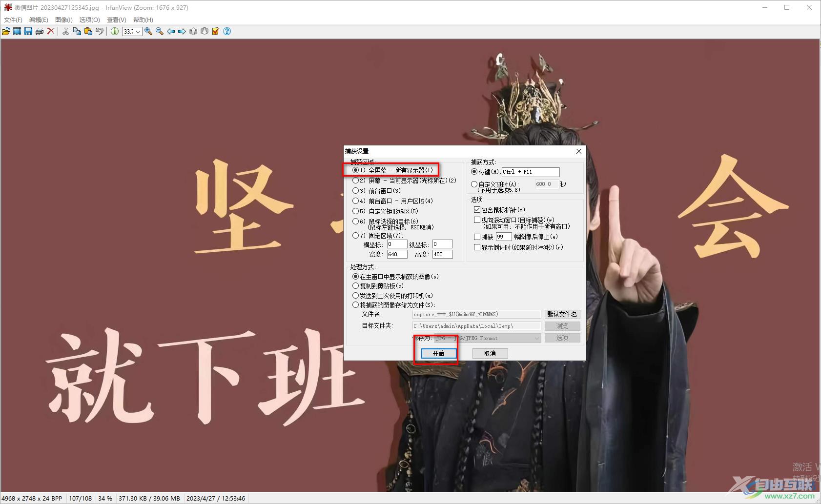Save the image with the floppy icon

tap(28, 31)
